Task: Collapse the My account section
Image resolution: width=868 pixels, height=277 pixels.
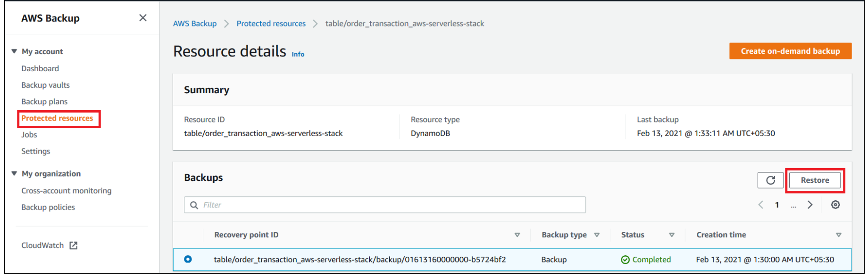Action: click(14, 51)
